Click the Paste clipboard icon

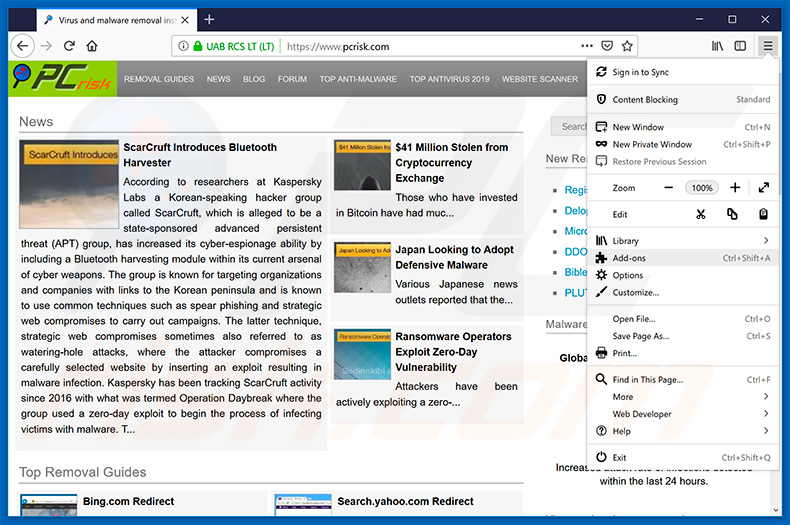pos(763,214)
